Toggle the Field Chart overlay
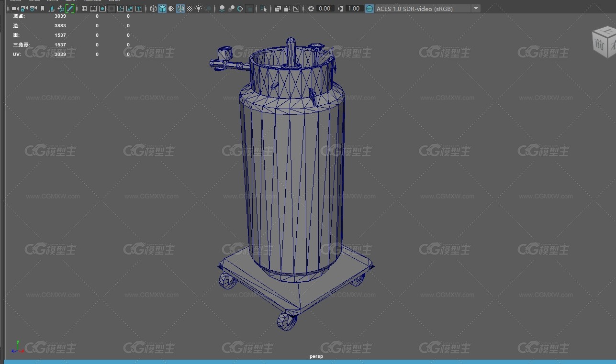 click(121, 9)
